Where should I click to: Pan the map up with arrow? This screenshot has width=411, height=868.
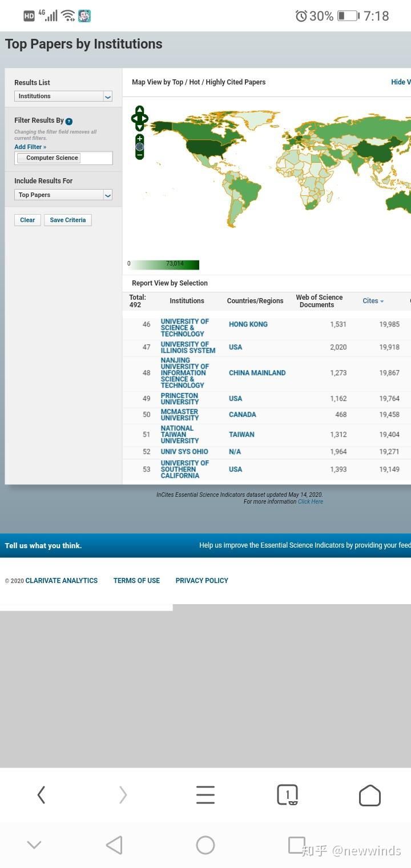(x=140, y=110)
